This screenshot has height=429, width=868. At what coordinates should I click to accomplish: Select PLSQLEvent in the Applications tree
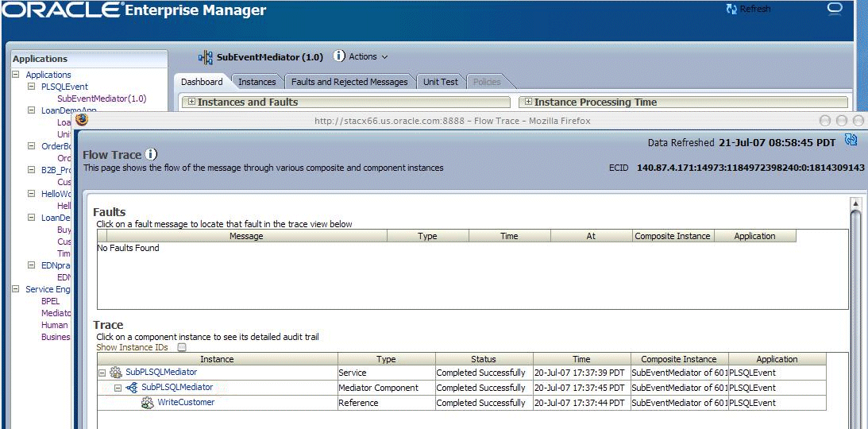65,87
